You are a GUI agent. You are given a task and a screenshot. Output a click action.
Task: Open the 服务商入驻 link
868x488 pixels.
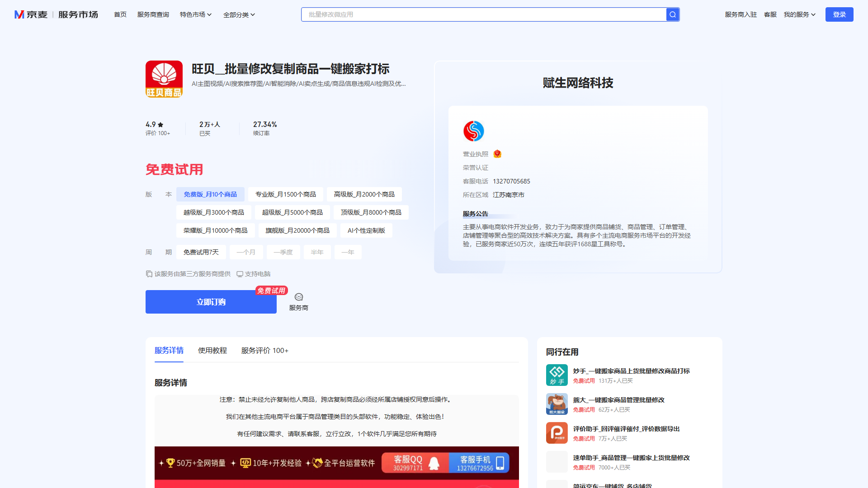pos(741,14)
